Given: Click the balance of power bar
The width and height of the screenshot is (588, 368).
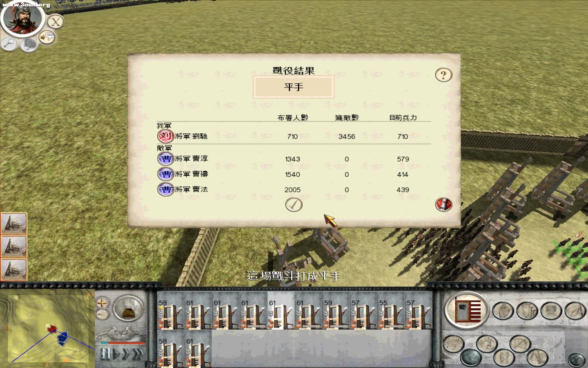Looking at the screenshot, I should coord(123,343).
